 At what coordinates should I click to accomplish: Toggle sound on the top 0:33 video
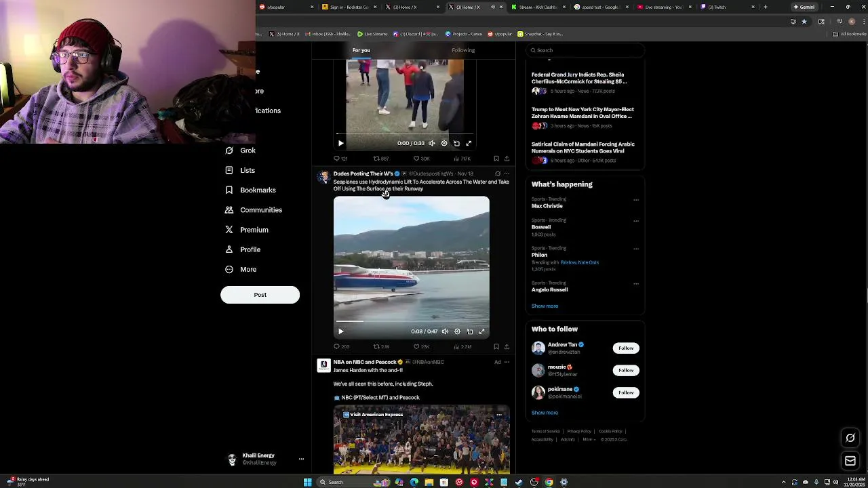[432, 143]
